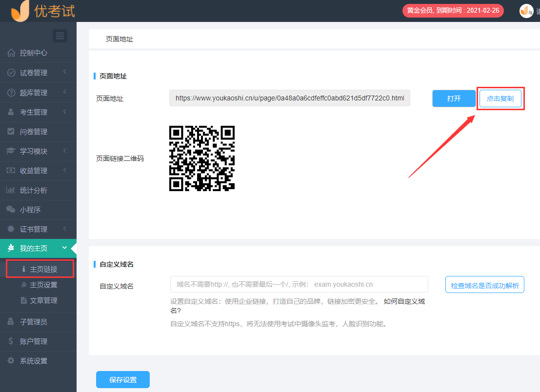540x392 pixels.
Task: Click the 点击复制 button
Action: click(500, 98)
